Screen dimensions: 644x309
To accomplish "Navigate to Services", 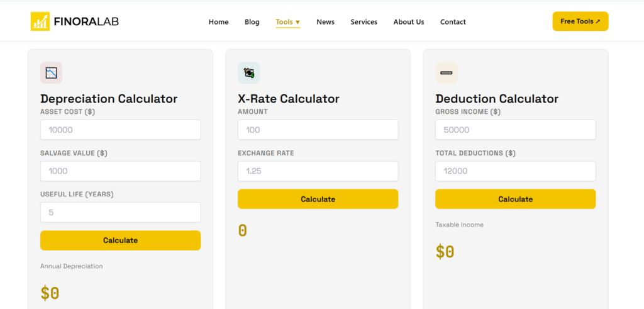I will pyautogui.click(x=364, y=22).
